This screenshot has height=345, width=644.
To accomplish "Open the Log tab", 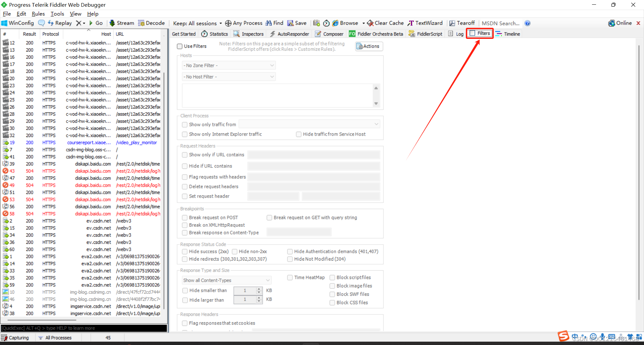I will point(456,34).
